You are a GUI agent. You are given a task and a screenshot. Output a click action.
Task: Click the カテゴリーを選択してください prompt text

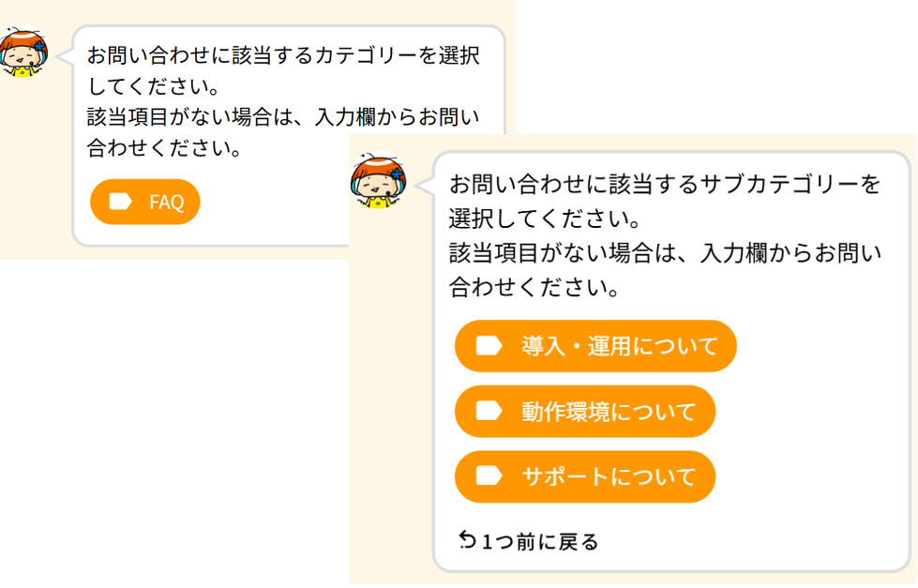click(x=281, y=56)
